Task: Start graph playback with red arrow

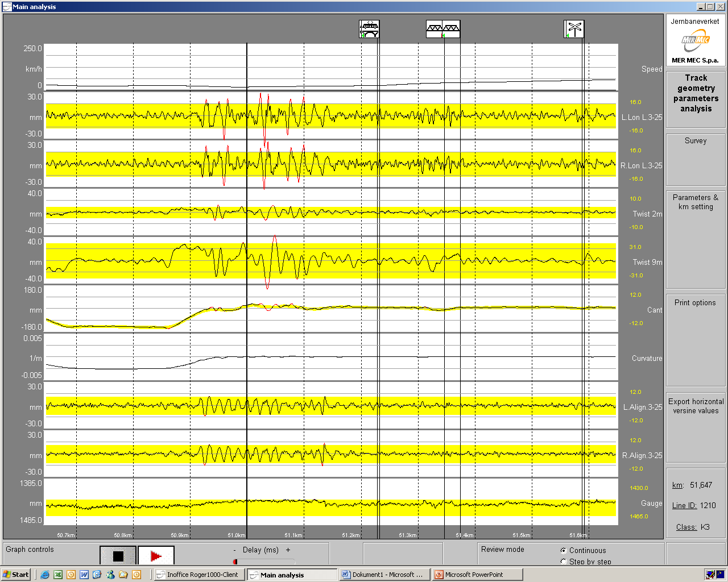Action: pos(156,556)
